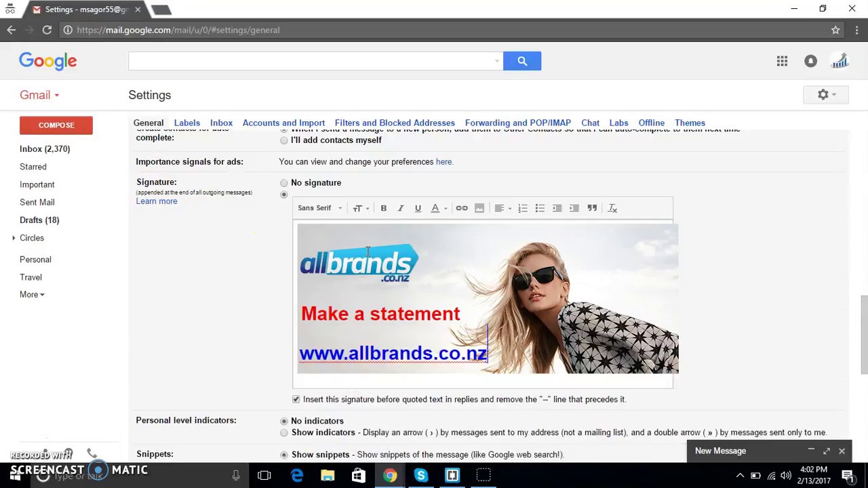Show hidden system tray icons

740,476
